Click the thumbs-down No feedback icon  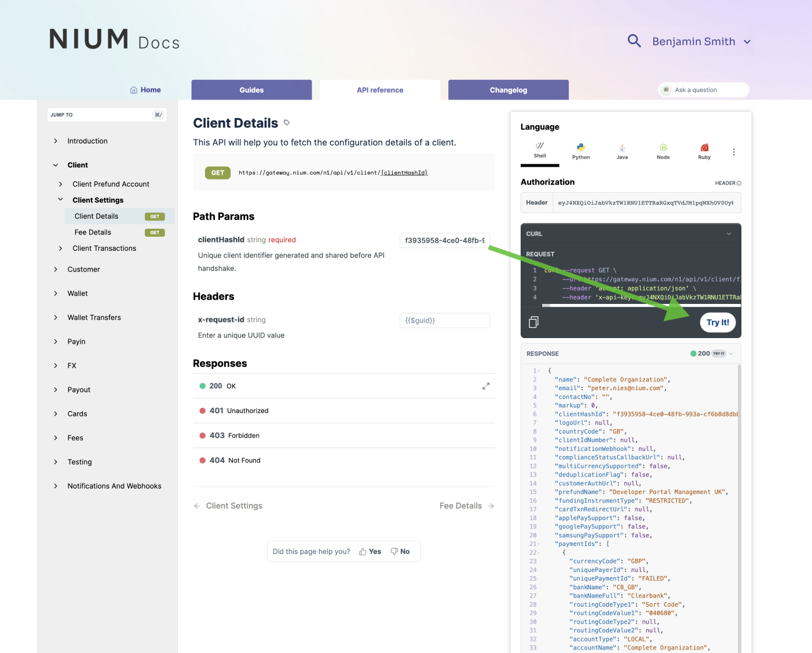click(394, 552)
